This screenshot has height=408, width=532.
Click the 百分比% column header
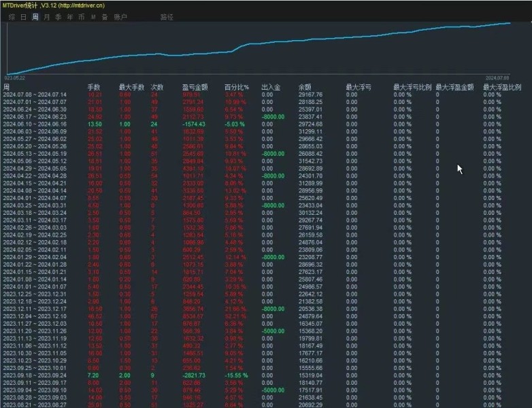[237, 87]
